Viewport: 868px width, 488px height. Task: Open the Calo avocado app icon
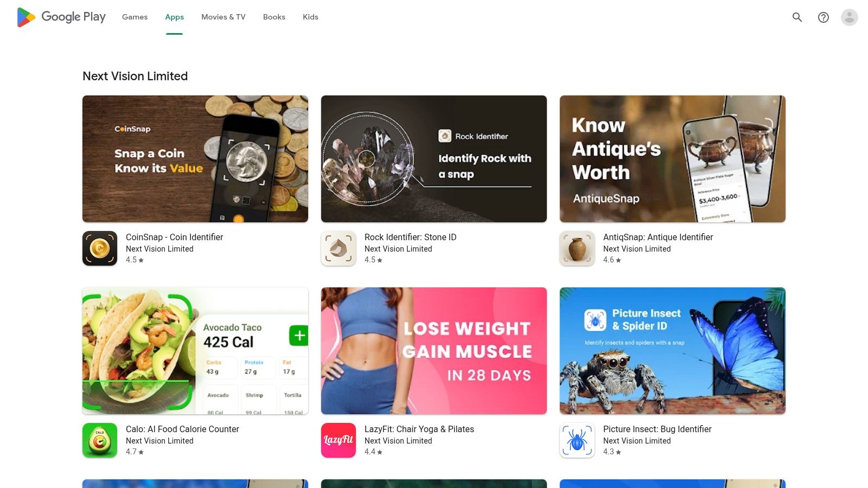100,440
